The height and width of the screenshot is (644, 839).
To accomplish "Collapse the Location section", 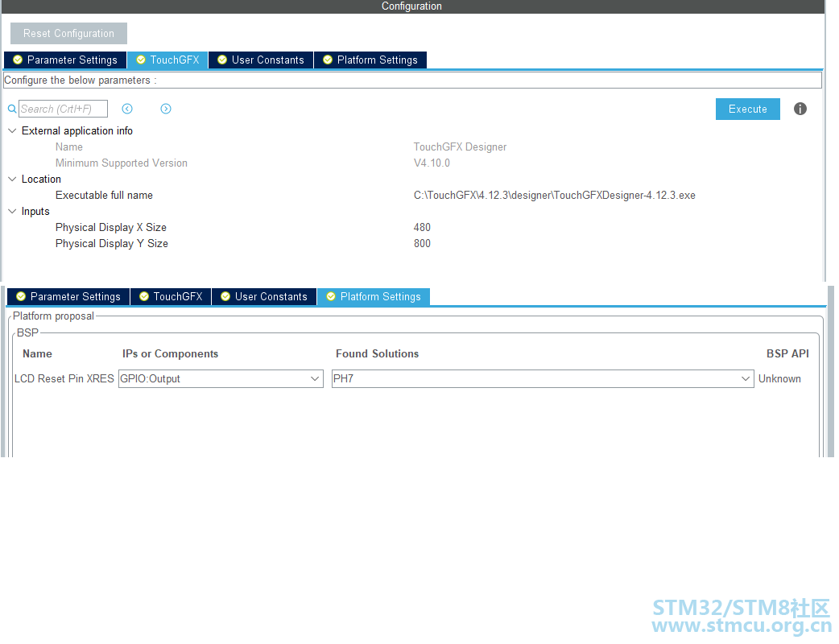I will pos(12,179).
